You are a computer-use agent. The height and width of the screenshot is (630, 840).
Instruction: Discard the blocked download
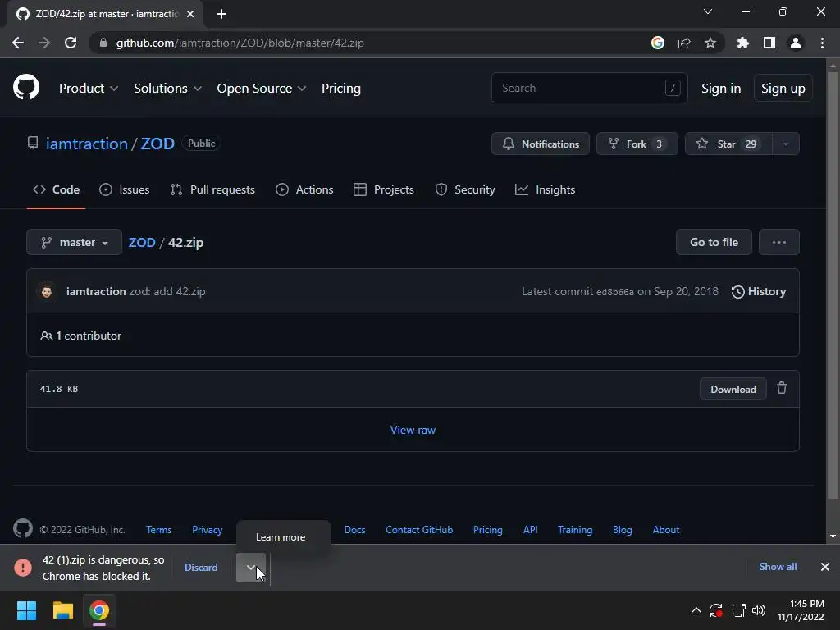coord(201,568)
